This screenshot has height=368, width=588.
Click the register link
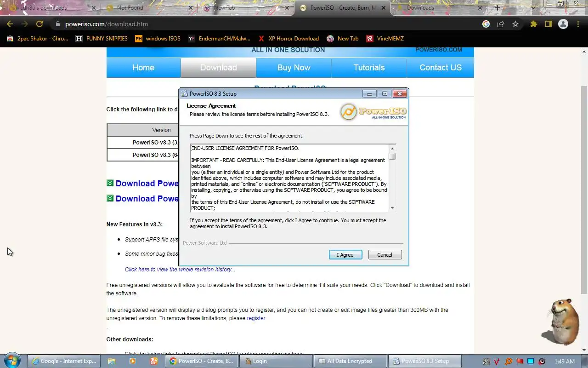point(256,318)
